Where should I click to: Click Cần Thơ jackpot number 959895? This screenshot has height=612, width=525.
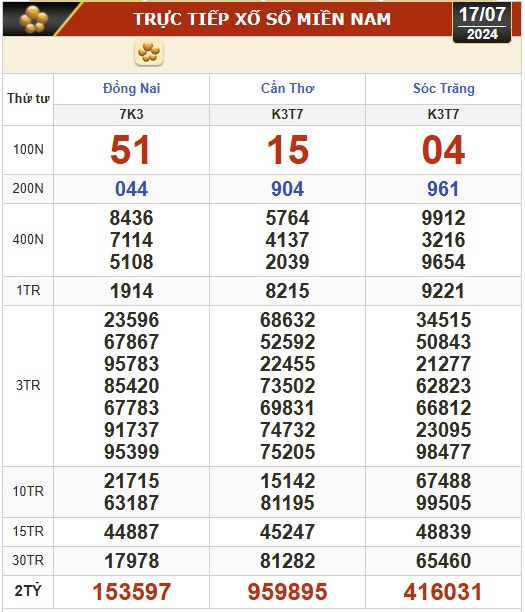287,591
